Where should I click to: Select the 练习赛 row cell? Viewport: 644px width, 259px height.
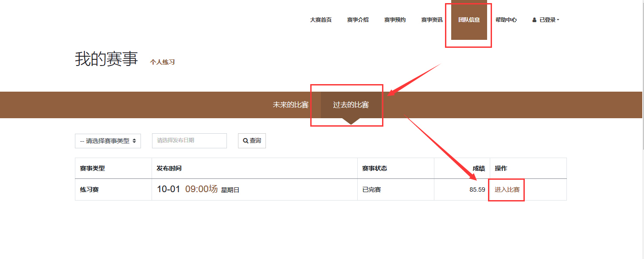pos(89,189)
